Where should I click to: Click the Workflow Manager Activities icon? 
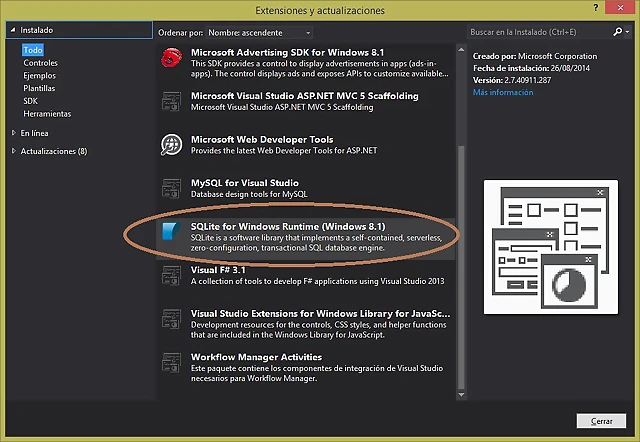pyautogui.click(x=171, y=363)
